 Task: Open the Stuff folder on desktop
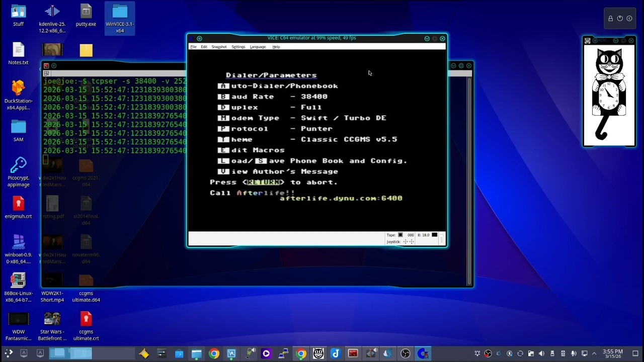18,16
